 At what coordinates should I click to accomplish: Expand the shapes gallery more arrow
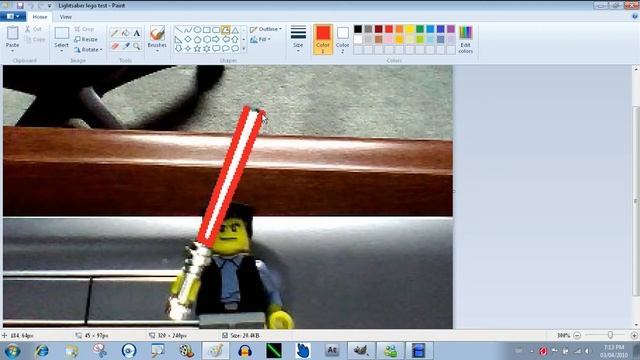pyautogui.click(x=244, y=49)
